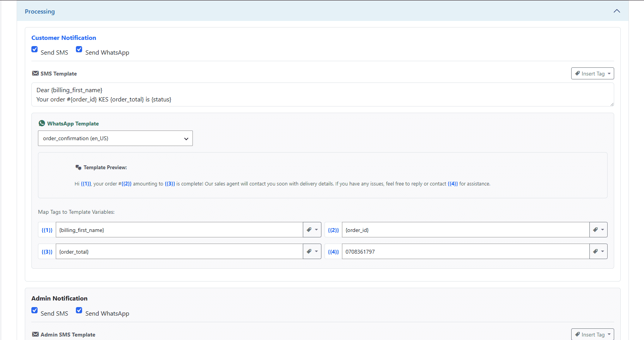Click the envelope icon beside Admin SMS Template
644x340 pixels.
click(35, 334)
